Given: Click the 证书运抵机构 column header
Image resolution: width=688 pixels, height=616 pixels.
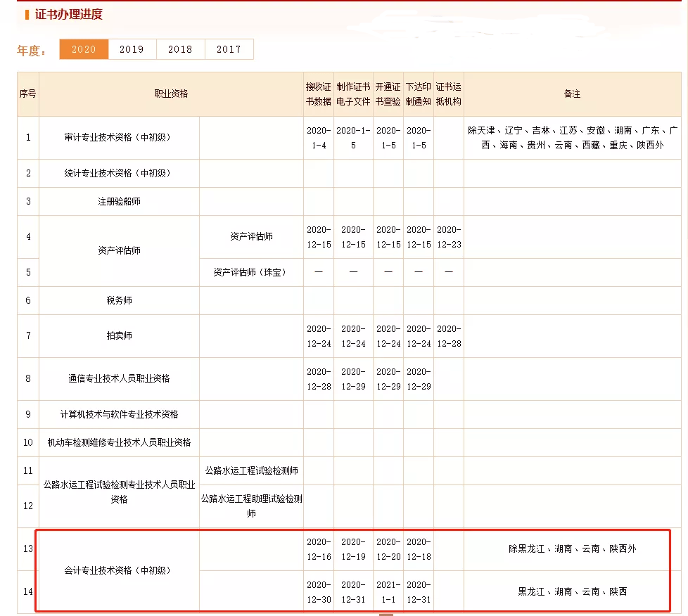Looking at the screenshot, I should [448, 94].
